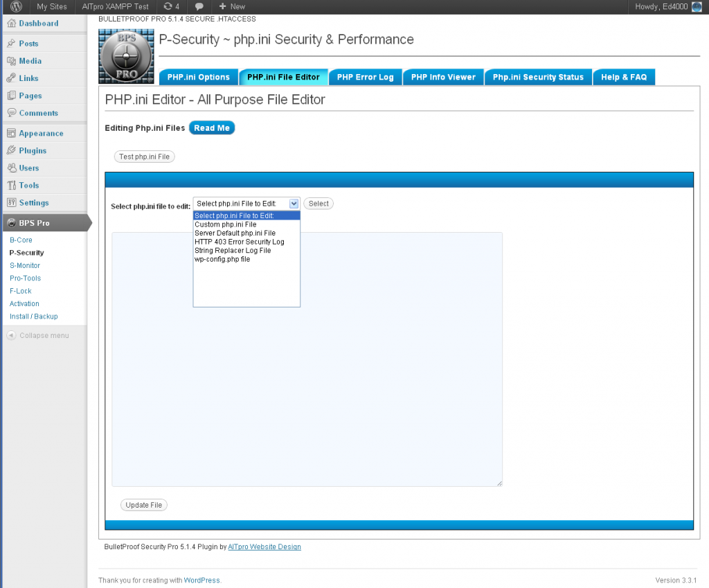Click the Plugins sidebar icon
Image resolution: width=709 pixels, height=588 pixels.
pos(10,150)
